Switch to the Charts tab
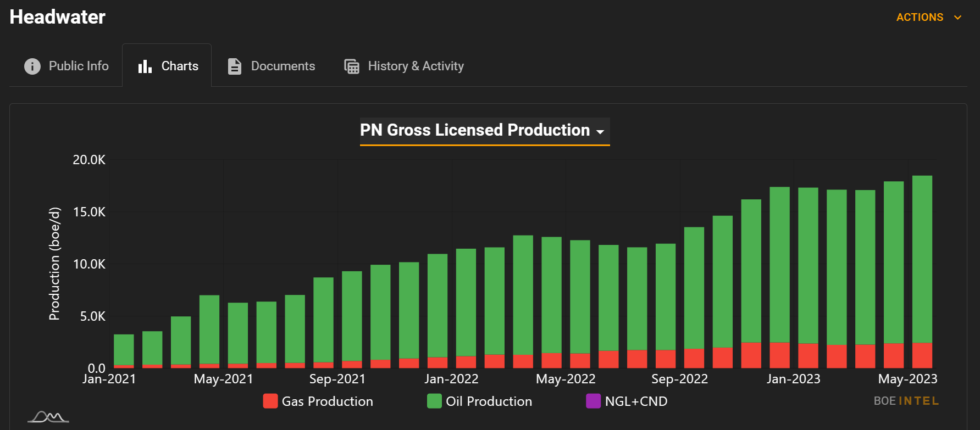Screen dimensions: 980x430 coord(167,66)
